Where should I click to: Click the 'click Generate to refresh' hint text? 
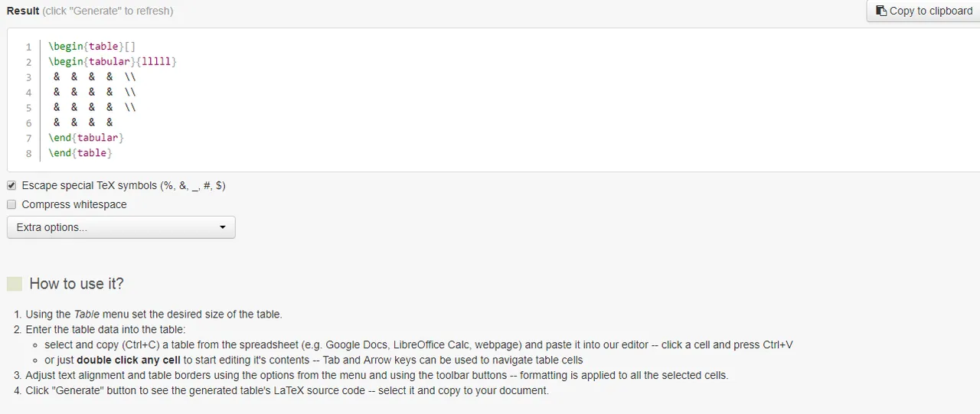(108, 11)
